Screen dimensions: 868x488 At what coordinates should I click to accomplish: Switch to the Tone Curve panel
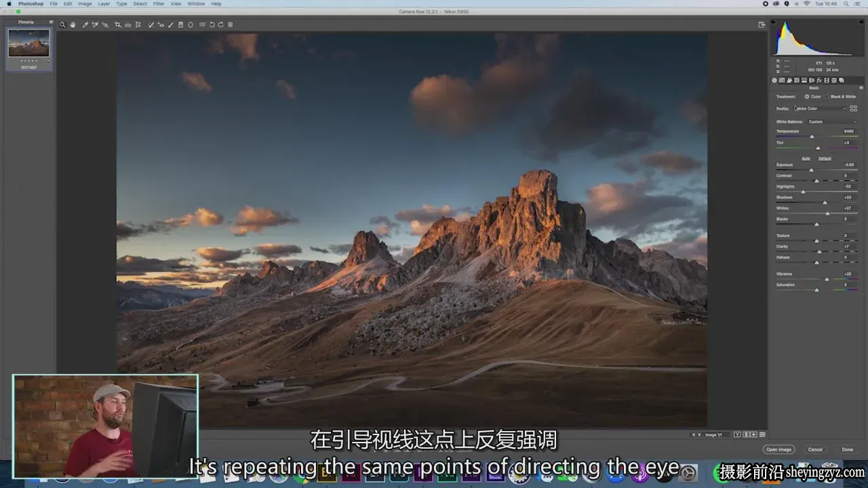tap(782, 80)
